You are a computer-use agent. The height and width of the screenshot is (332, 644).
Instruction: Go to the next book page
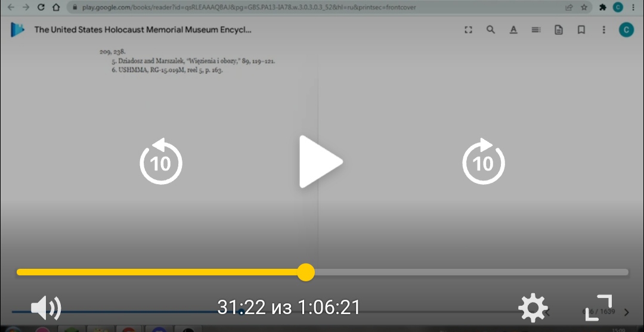626,312
